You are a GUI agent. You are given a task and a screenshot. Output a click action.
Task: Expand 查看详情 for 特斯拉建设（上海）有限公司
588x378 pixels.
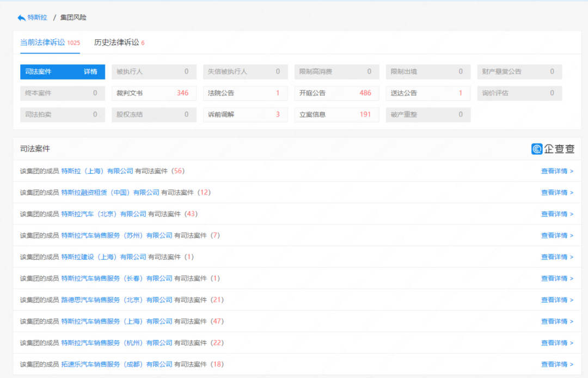pyautogui.click(x=556, y=257)
